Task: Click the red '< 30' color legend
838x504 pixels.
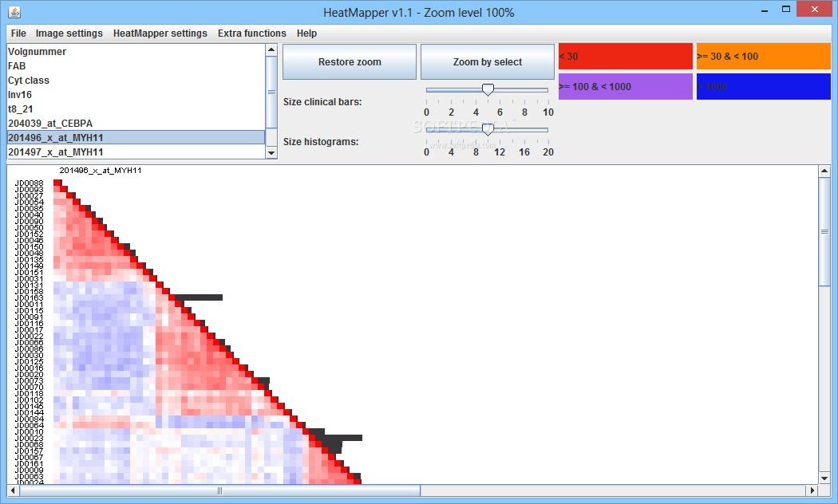Action: tap(625, 57)
